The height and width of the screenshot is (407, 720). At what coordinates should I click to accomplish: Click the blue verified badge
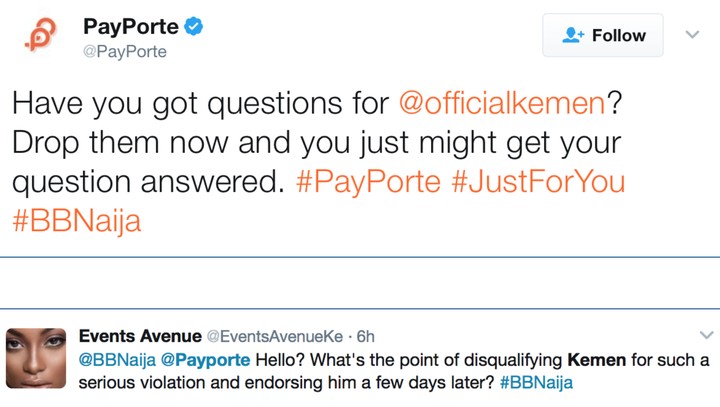pos(194,26)
